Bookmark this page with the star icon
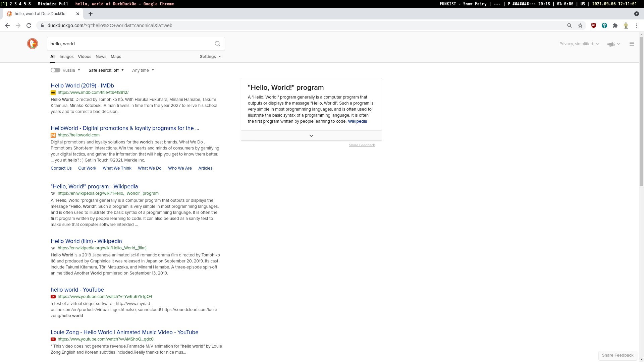The image size is (644, 362). pos(580,25)
